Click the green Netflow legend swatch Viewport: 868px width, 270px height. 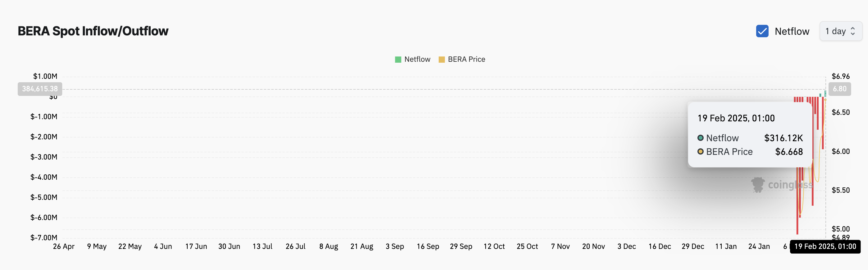tap(398, 60)
